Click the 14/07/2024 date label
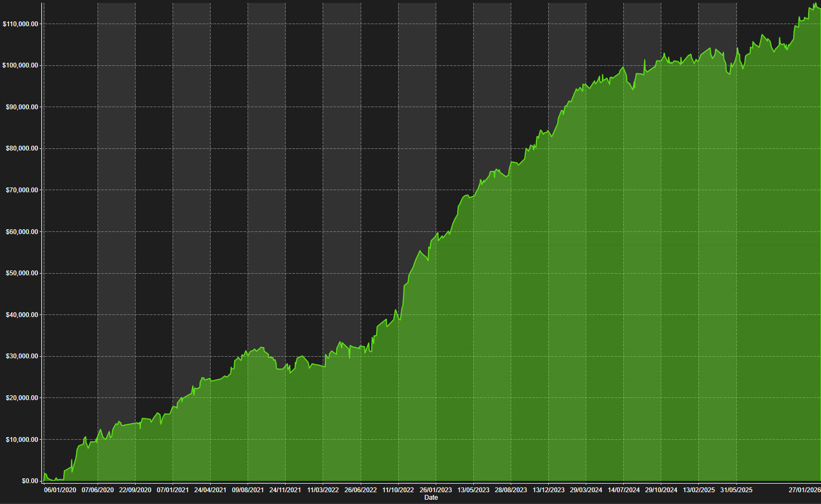Screen dimensions: 821x504 click(x=624, y=490)
